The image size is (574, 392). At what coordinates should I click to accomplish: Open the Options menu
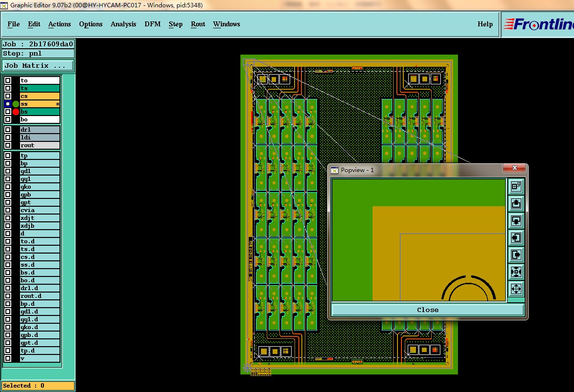[x=91, y=24]
